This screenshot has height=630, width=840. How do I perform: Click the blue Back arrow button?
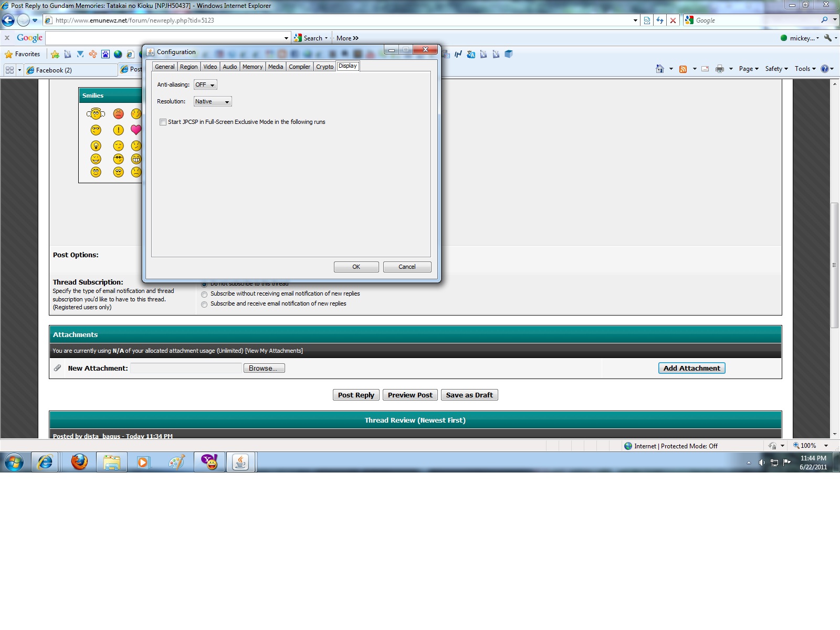pos(8,20)
